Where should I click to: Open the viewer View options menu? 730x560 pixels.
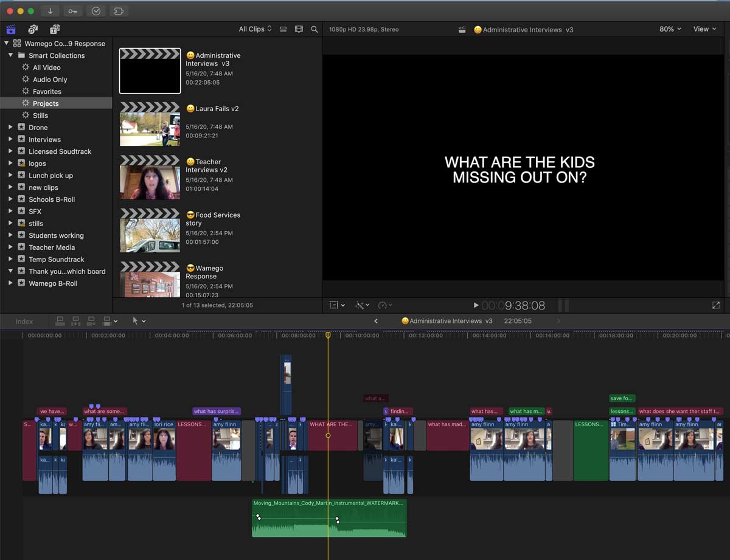704,29
